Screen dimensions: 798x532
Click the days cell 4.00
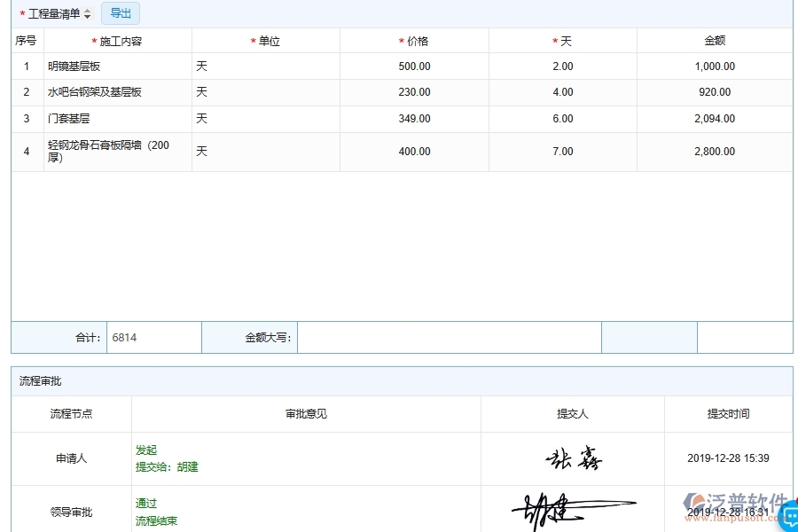point(563,92)
